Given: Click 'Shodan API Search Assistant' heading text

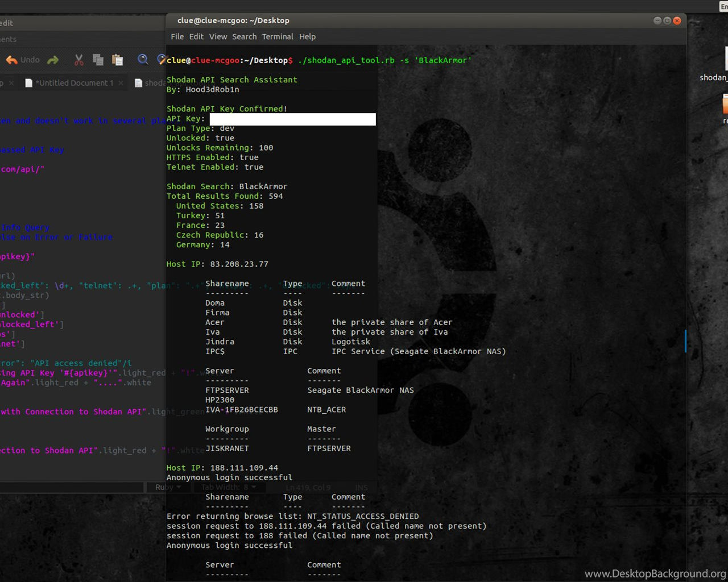Looking at the screenshot, I should (232, 80).
